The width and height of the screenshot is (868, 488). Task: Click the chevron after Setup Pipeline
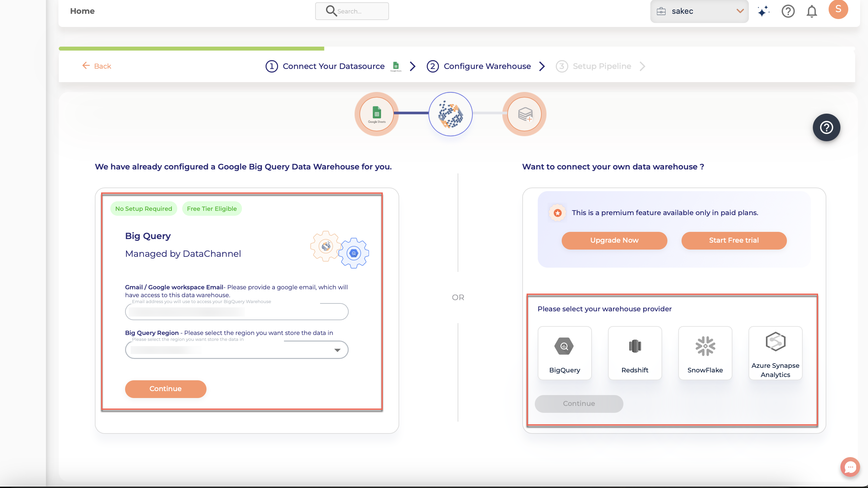(x=642, y=66)
